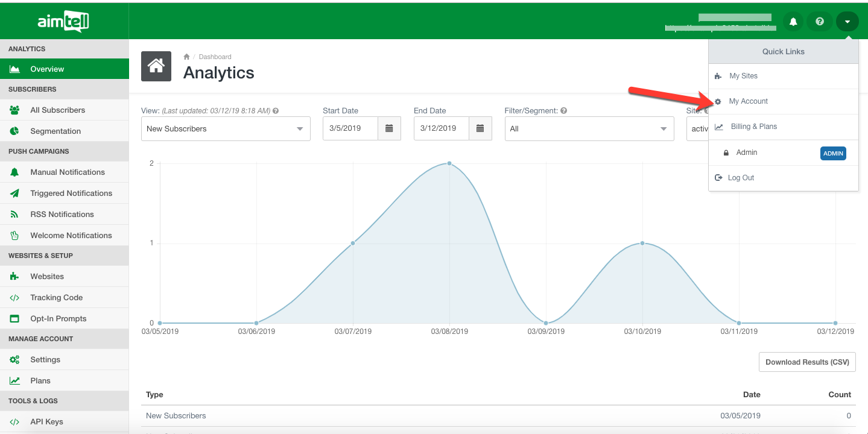Image resolution: width=868 pixels, height=434 pixels.
Task: Open the End Date calendar icon
Action: click(480, 128)
